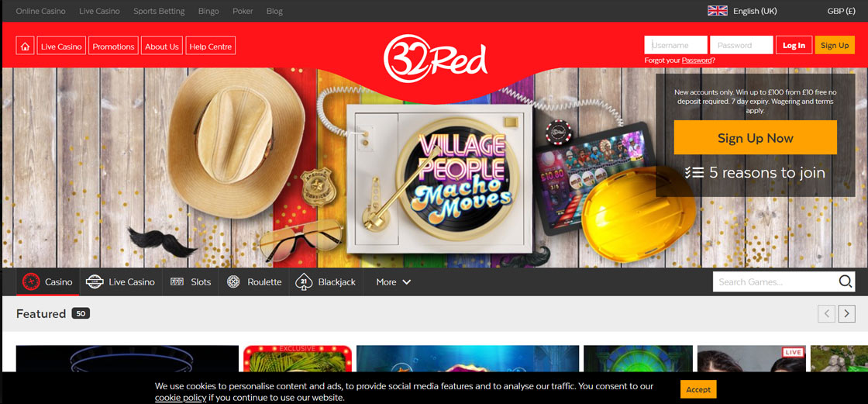This screenshot has height=404, width=868.
Task: Open the game thumbnail marked EXCLUSIVE
Action: click(298, 358)
